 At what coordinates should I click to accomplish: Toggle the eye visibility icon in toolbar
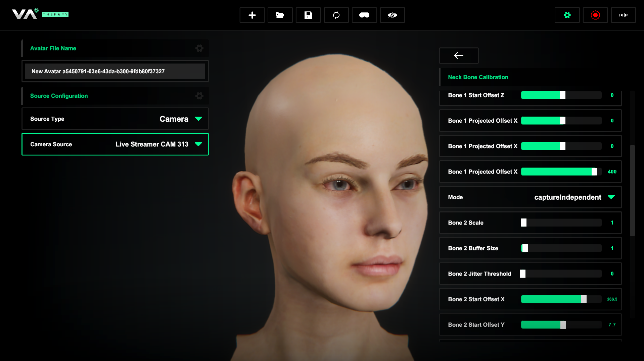(x=392, y=15)
